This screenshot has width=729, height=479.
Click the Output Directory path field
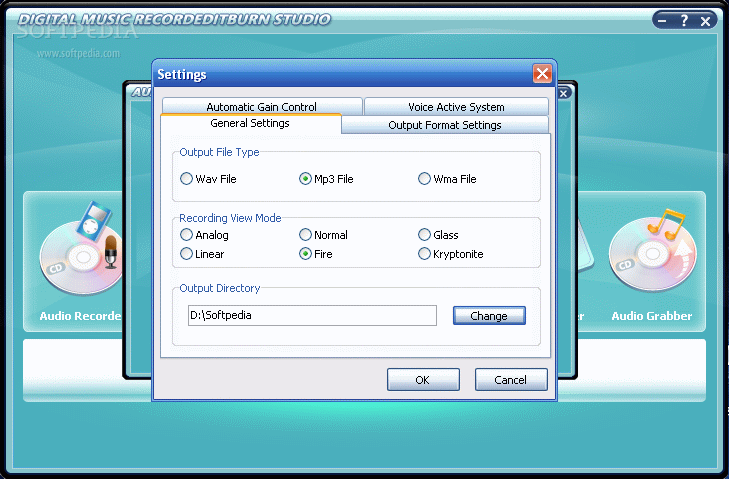click(312, 315)
